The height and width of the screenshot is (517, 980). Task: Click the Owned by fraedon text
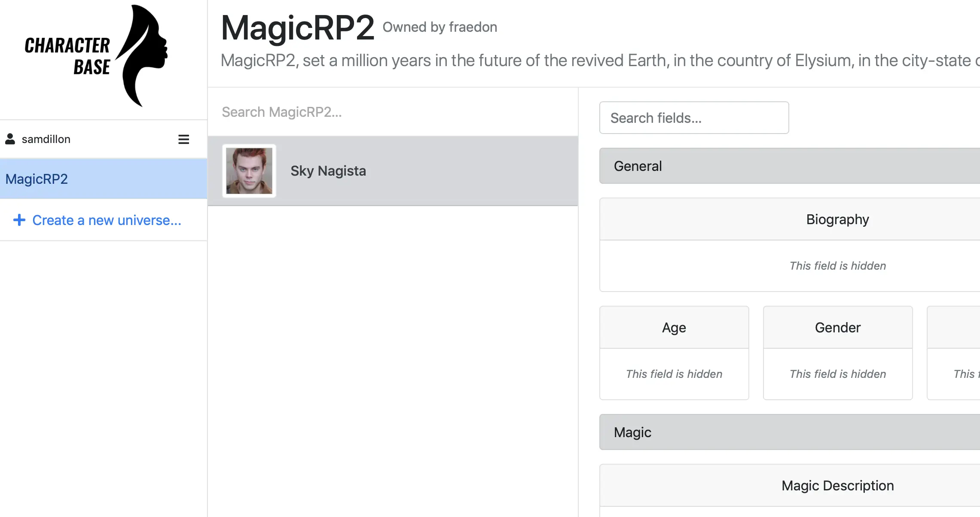click(440, 27)
